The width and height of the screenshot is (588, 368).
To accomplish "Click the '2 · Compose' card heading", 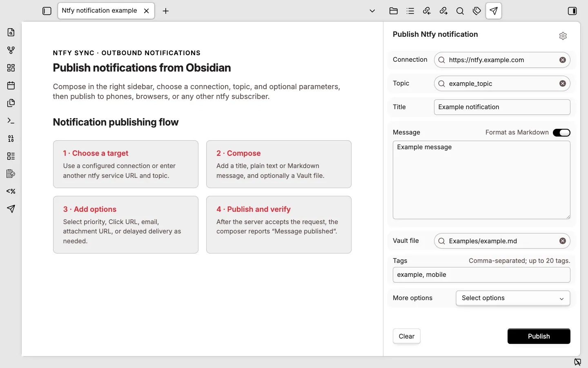I will 238,153.
